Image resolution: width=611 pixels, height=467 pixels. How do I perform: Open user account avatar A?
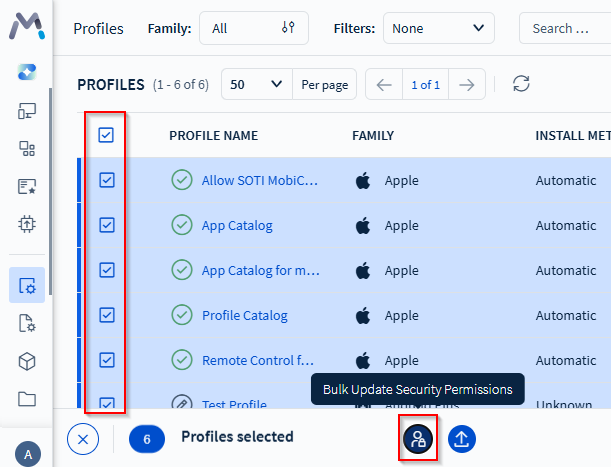[27, 454]
